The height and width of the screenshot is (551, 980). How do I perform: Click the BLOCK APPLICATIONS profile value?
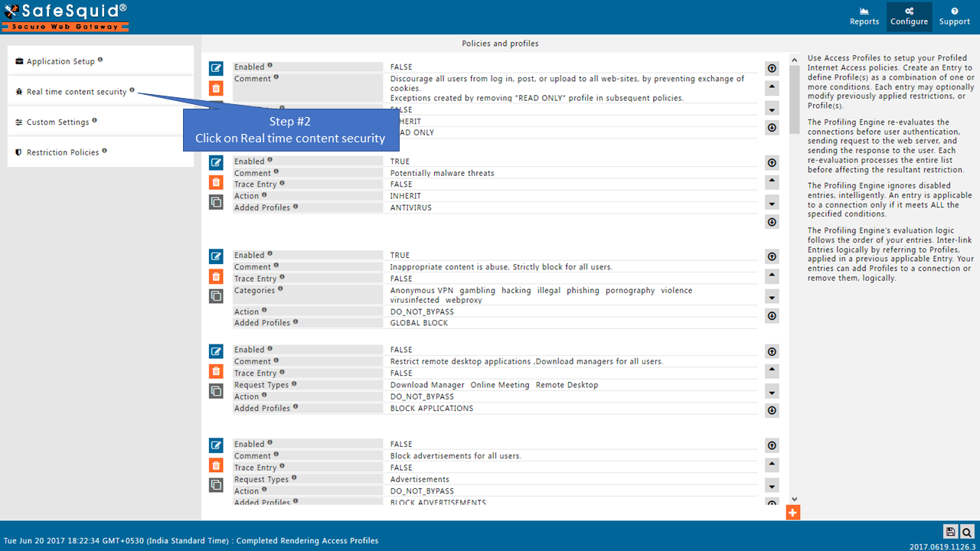pos(432,409)
